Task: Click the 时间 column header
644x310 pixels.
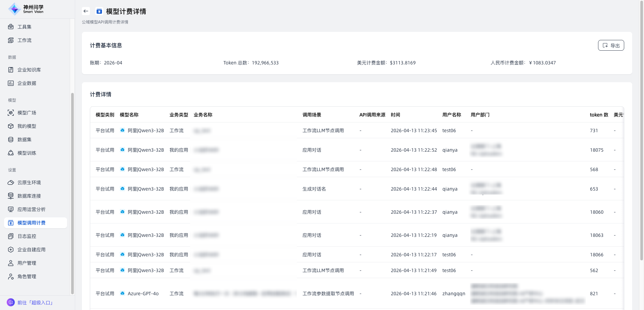Action: coord(395,115)
